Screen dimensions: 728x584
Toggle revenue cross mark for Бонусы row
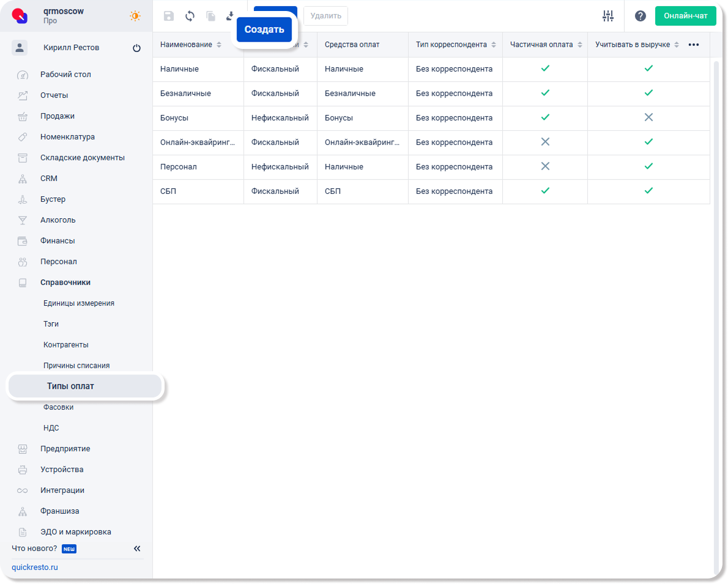648,117
